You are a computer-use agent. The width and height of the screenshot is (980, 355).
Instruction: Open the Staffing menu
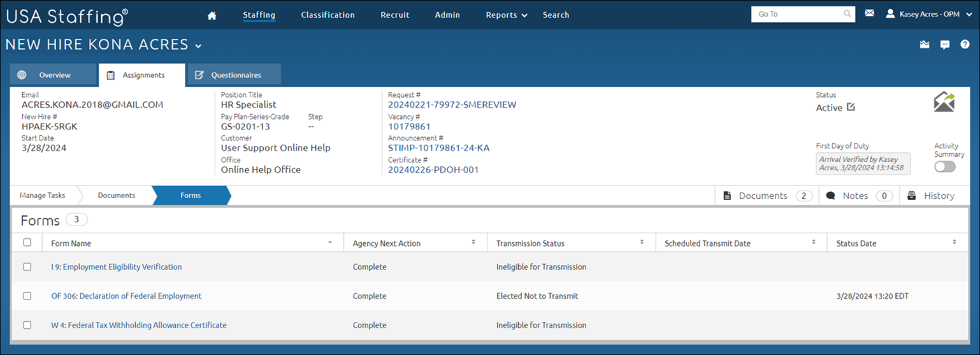(x=259, y=15)
